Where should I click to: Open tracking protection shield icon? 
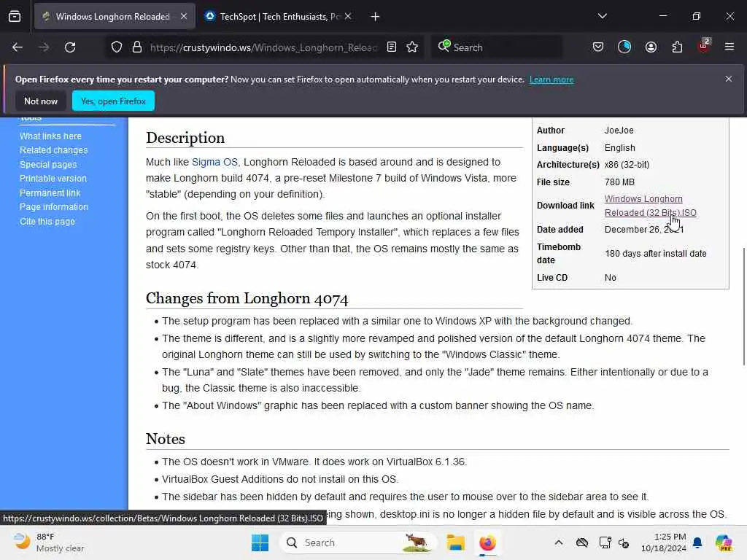point(117,47)
